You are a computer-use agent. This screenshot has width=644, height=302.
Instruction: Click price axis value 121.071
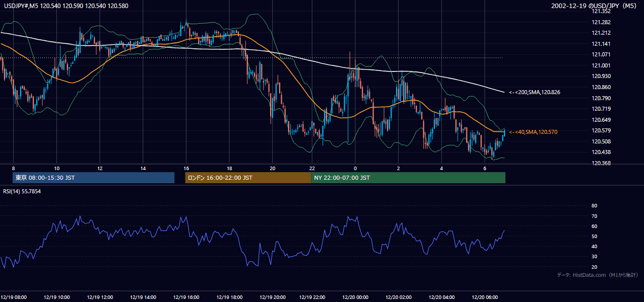click(x=602, y=54)
